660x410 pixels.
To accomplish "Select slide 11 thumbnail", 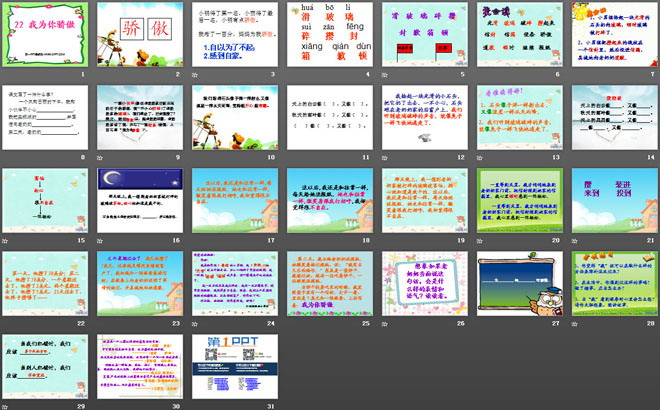I will (x=330, y=117).
